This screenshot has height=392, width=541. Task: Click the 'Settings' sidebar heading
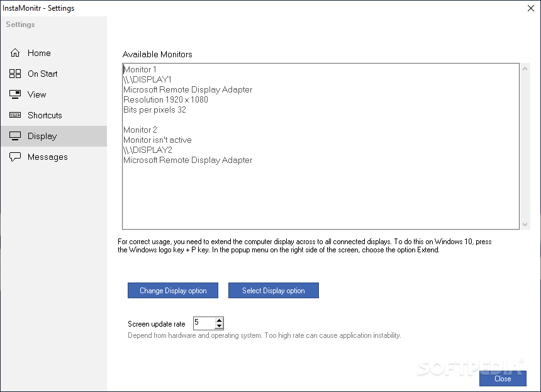(20, 25)
